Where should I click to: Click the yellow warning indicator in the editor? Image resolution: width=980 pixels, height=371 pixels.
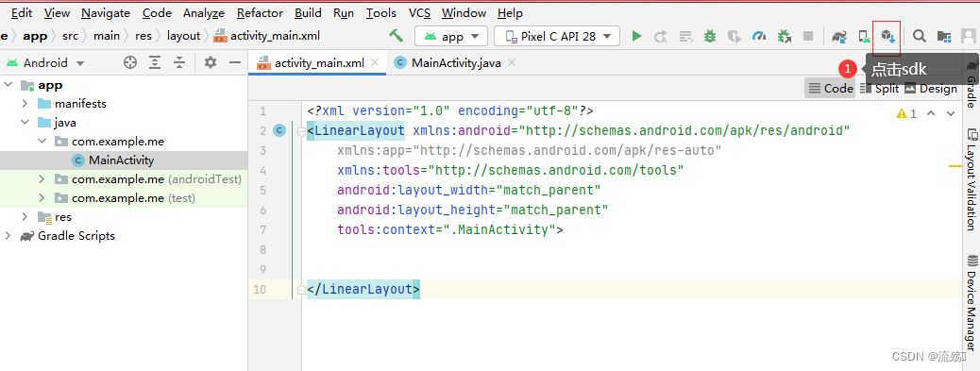click(x=906, y=113)
